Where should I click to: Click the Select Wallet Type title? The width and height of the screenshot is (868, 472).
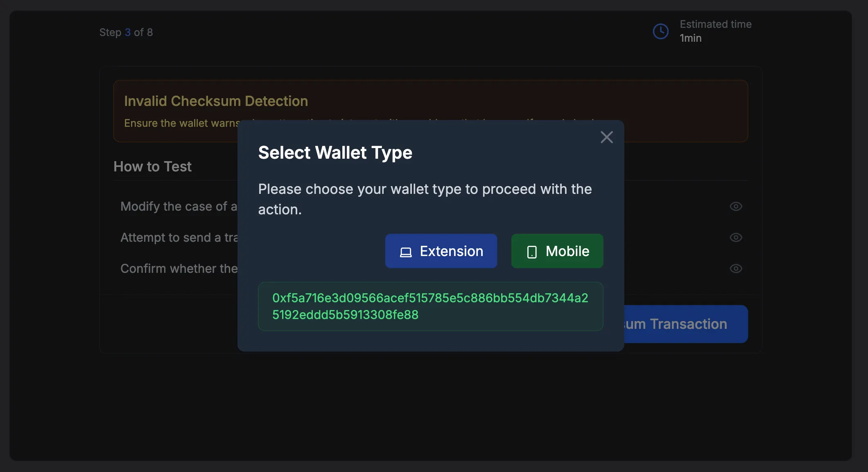tap(335, 153)
